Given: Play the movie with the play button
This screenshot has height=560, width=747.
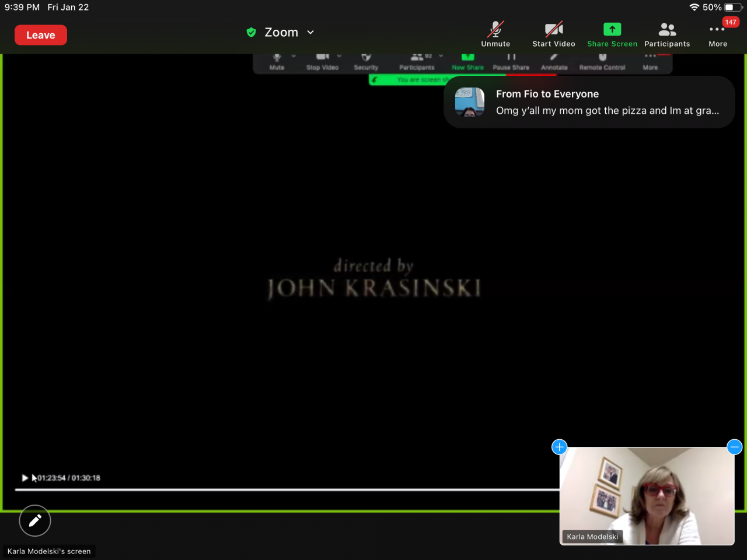Looking at the screenshot, I should [25, 478].
